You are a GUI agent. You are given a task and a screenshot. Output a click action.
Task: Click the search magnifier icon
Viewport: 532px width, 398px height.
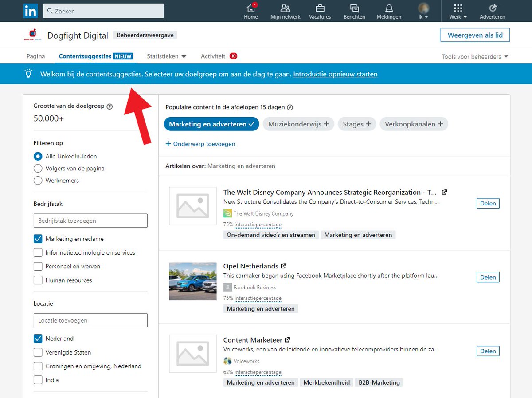(x=50, y=11)
